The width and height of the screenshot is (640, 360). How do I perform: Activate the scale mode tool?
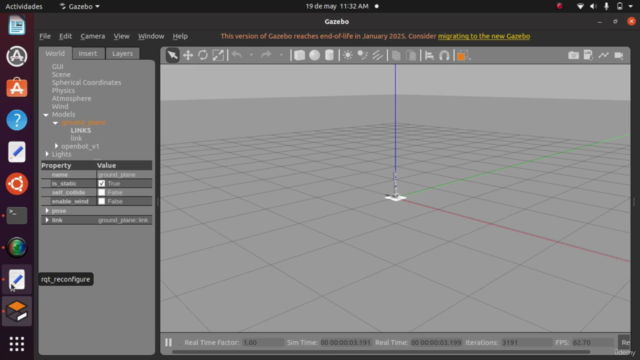(218, 55)
